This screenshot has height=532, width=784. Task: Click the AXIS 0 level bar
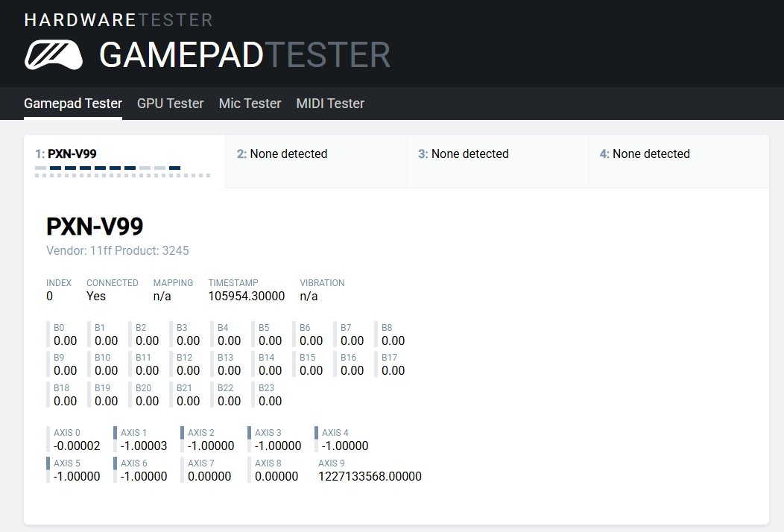(48, 440)
